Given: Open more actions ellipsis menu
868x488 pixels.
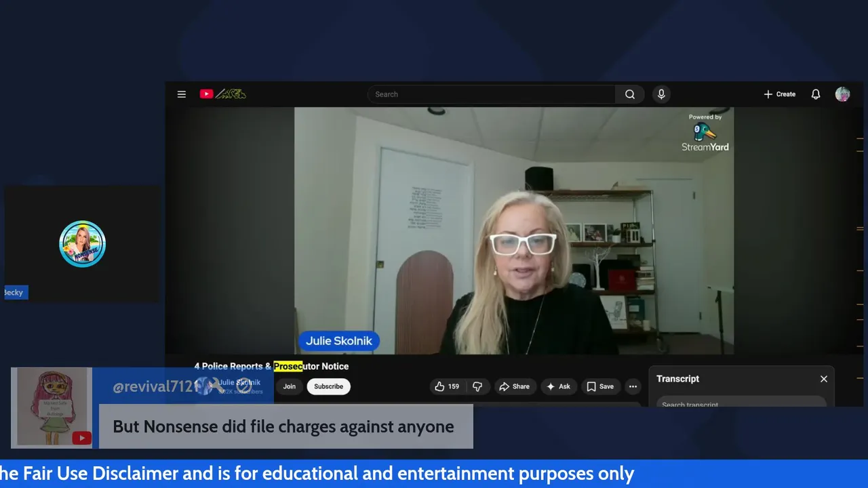Looking at the screenshot, I should pyautogui.click(x=633, y=386).
